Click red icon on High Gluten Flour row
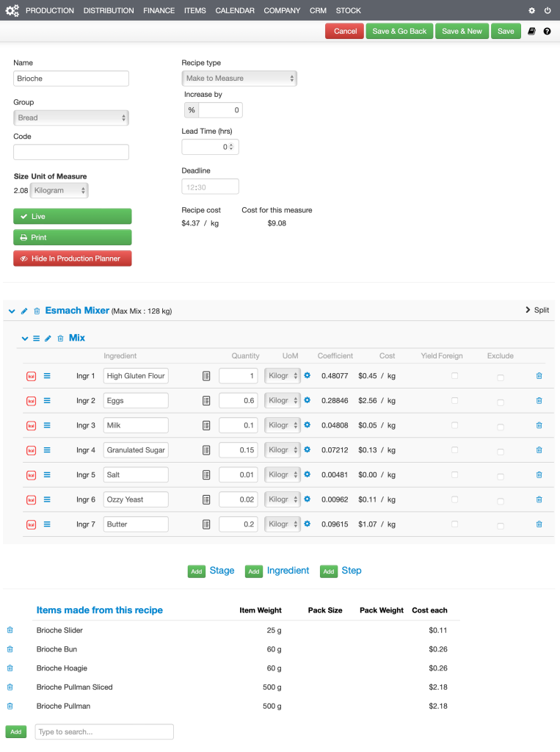Viewport: 560px width, 752px height. 31,377
